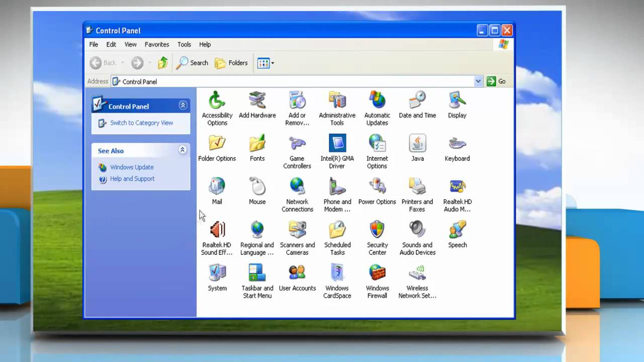Go up one folder level
Image resolution: width=644 pixels, height=362 pixels.
(163, 63)
